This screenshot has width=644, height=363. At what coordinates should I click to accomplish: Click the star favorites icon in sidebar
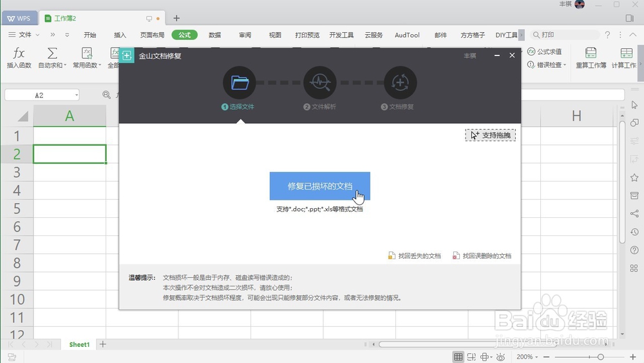[x=634, y=177]
